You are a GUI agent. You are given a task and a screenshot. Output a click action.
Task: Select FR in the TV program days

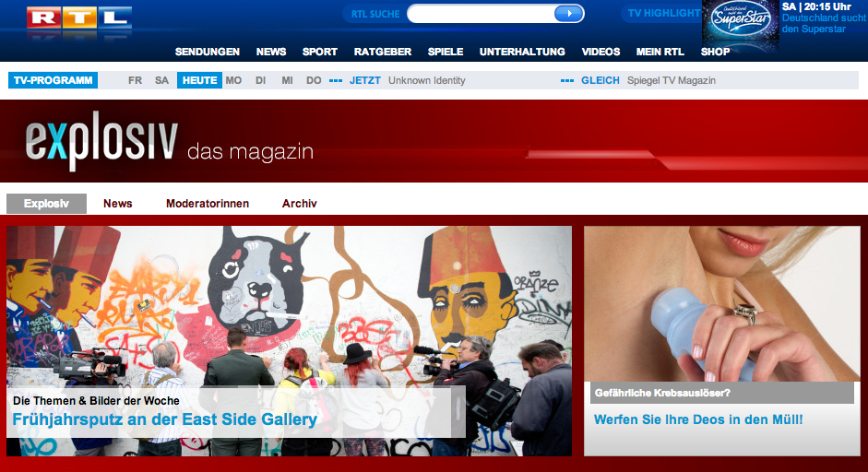pos(135,80)
